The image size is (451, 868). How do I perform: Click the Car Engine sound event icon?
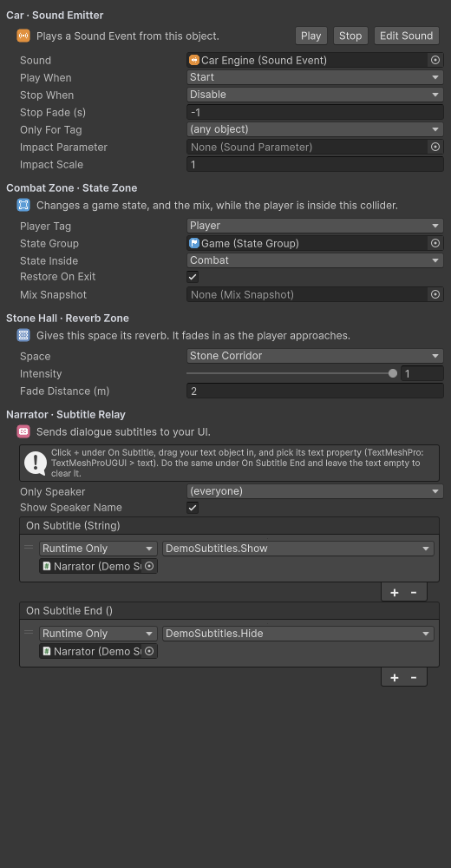[194, 60]
